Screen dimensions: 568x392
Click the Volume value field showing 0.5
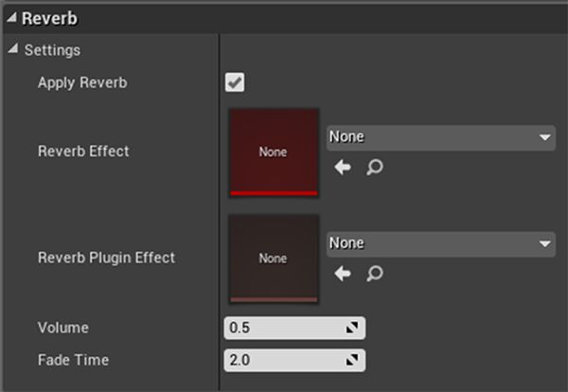(282, 329)
